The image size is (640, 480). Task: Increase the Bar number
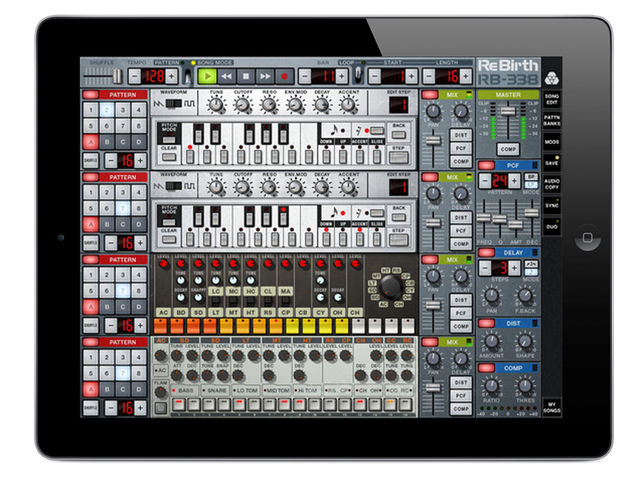342,76
